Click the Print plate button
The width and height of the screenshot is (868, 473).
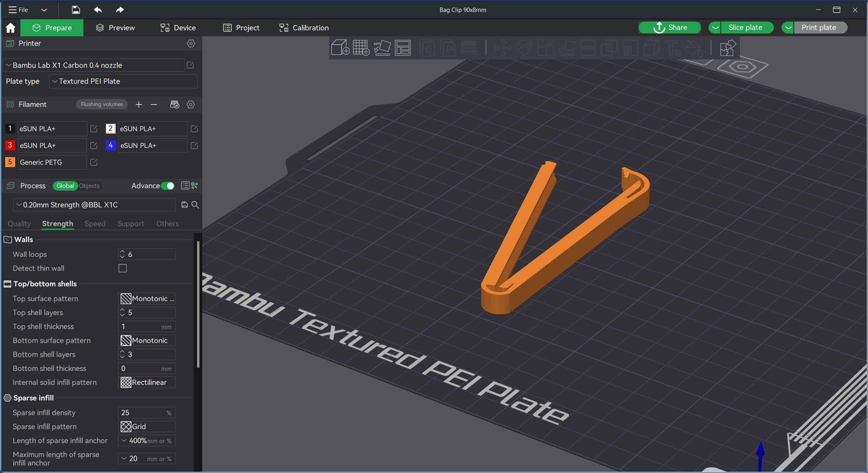coord(819,28)
